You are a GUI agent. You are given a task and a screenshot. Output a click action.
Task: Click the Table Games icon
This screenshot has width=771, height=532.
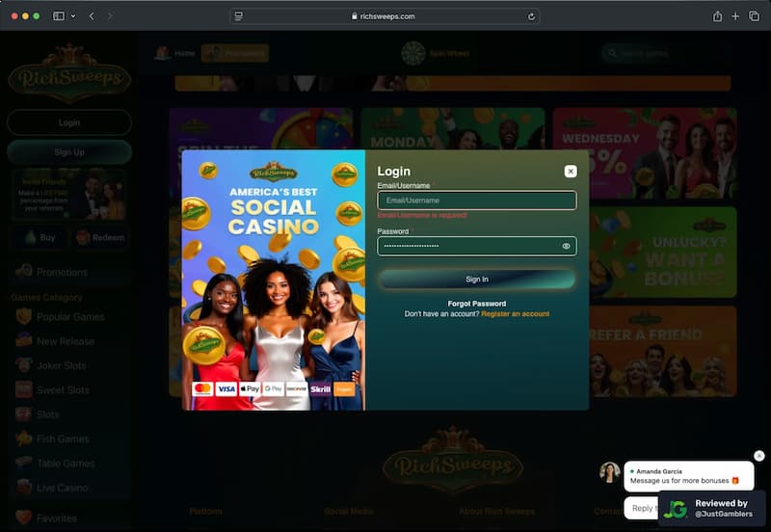[24, 463]
